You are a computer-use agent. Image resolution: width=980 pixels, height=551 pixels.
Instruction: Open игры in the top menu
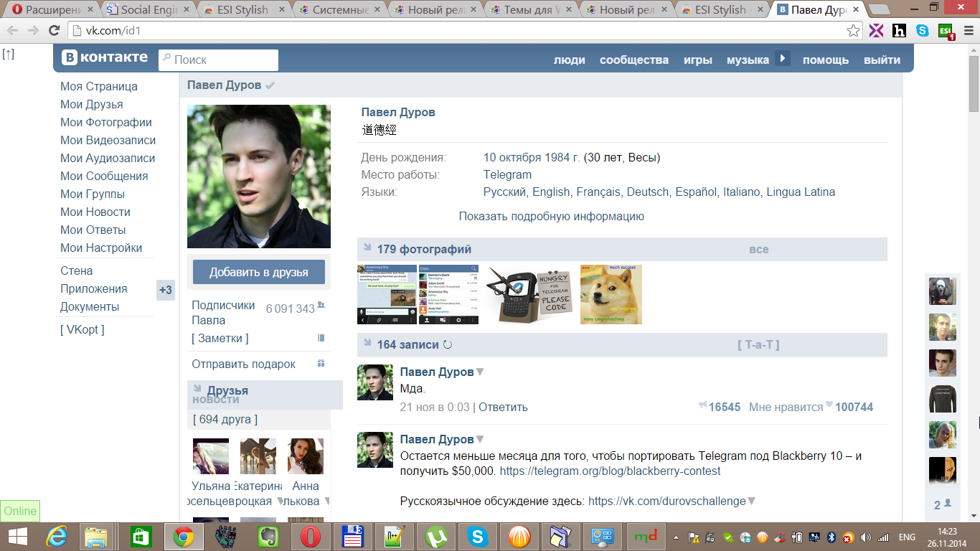click(698, 60)
